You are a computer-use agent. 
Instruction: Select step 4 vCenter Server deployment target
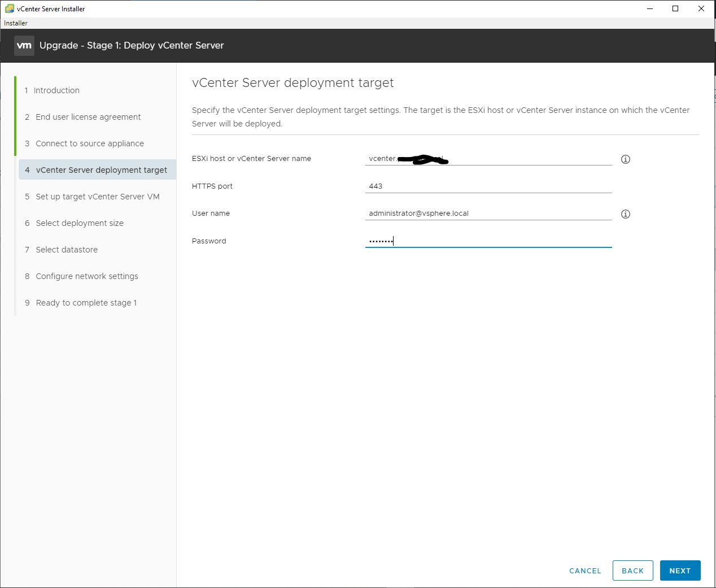[x=97, y=170]
